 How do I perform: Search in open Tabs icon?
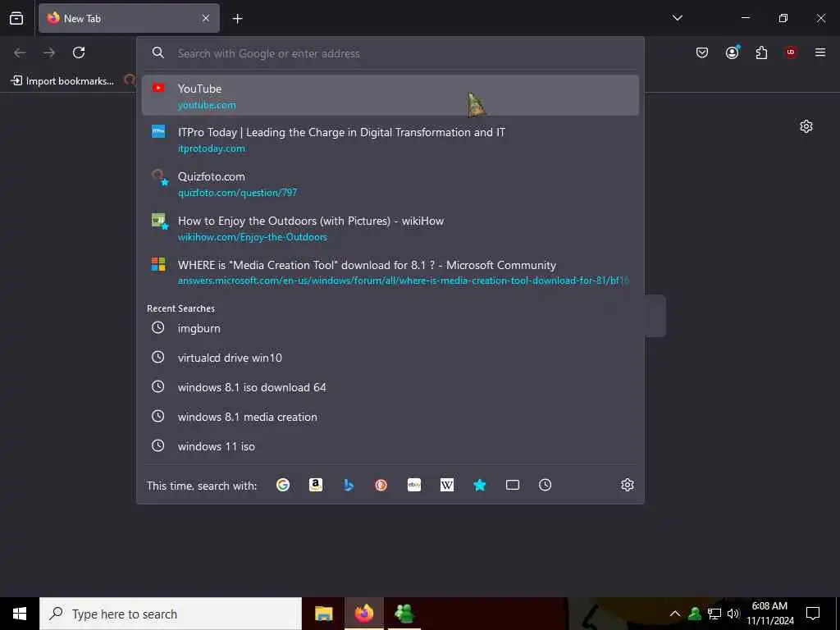coord(512,485)
